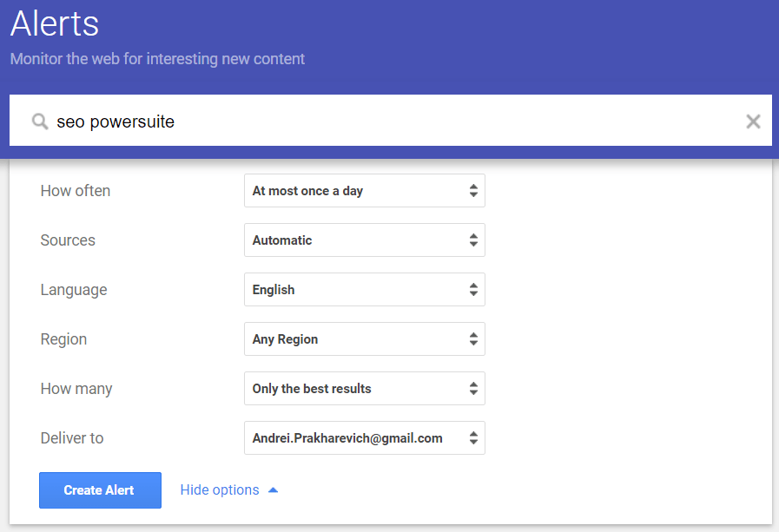Click the up-arrow icon beside Hide options
Image resolution: width=779 pixels, height=532 pixels.
coord(273,490)
